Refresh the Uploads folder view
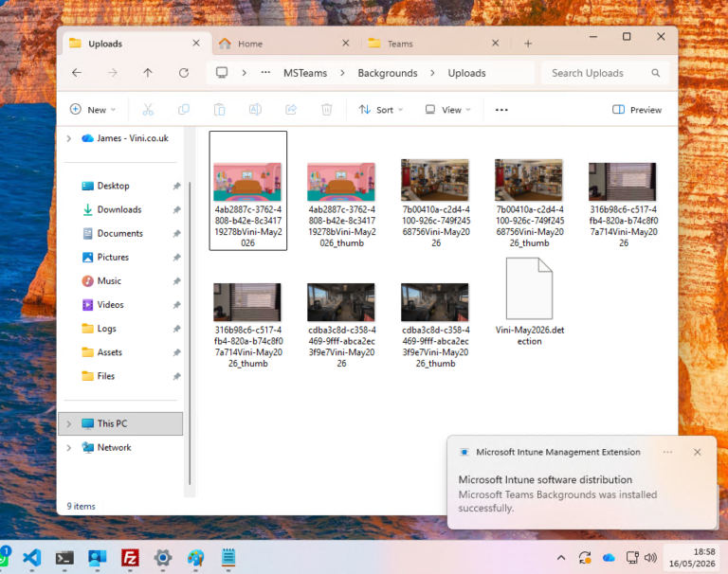 tap(184, 73)
